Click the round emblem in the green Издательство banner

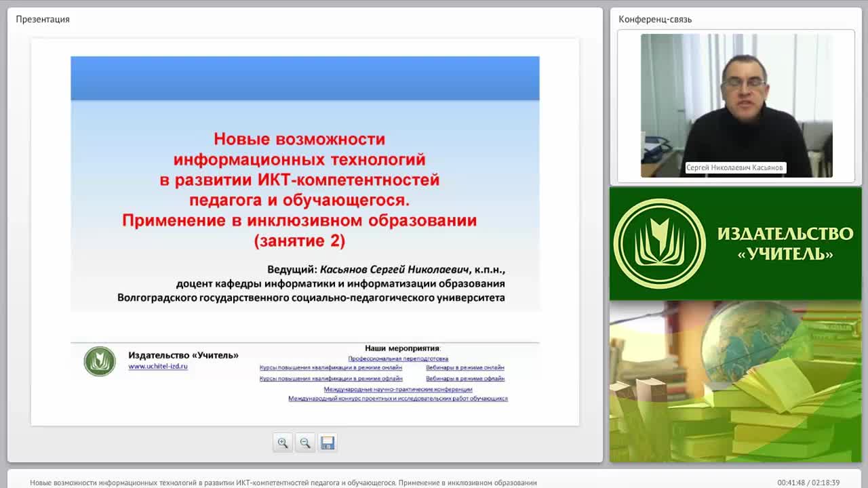(x=659, y=244)
